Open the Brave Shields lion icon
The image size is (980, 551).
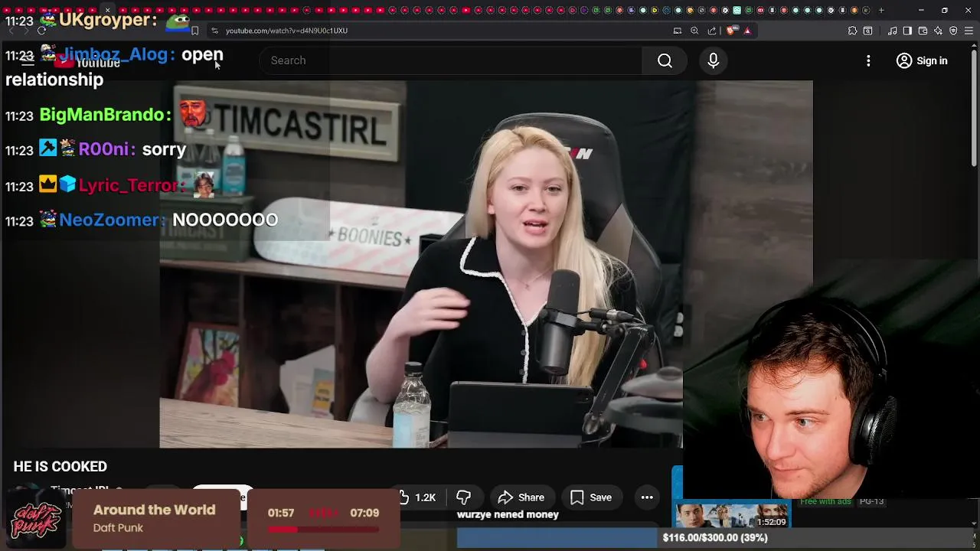click(x=731, y=31)
